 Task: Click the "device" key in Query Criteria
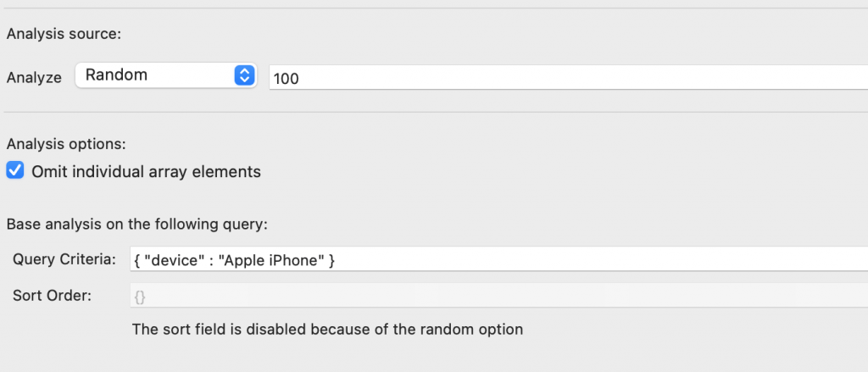(175, 259)
